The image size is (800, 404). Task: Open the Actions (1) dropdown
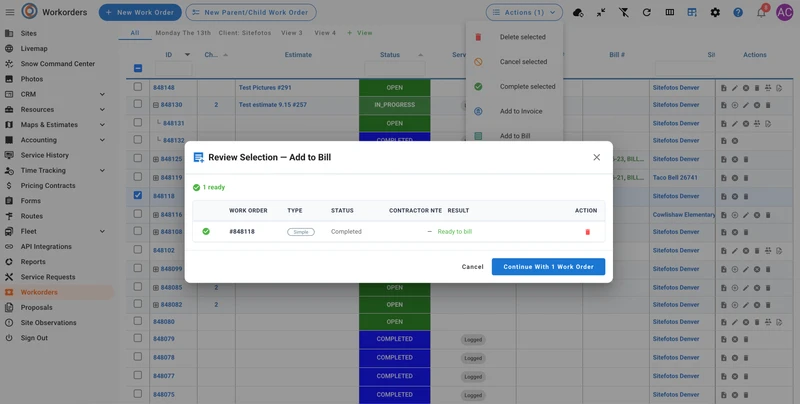524,12
